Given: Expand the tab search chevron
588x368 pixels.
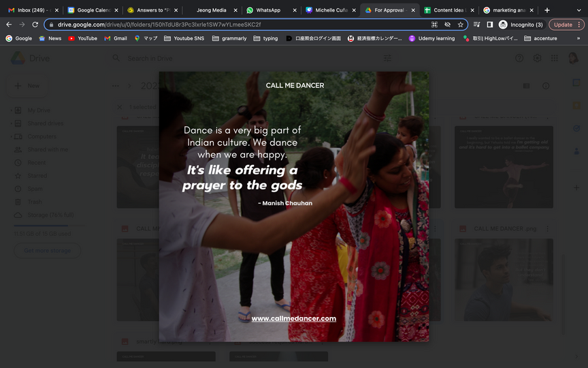Looking at the screenshot, I should [x=578, y=10].
